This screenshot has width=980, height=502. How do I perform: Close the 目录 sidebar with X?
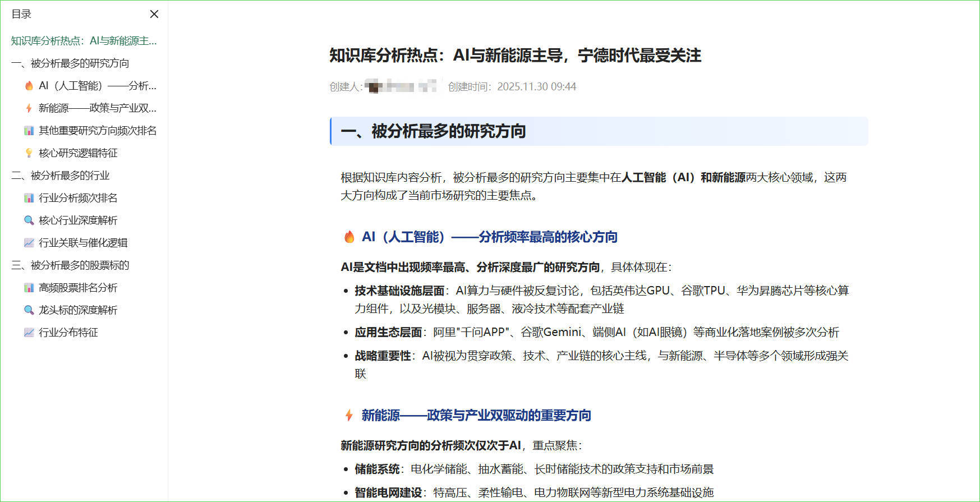[154, 14]
